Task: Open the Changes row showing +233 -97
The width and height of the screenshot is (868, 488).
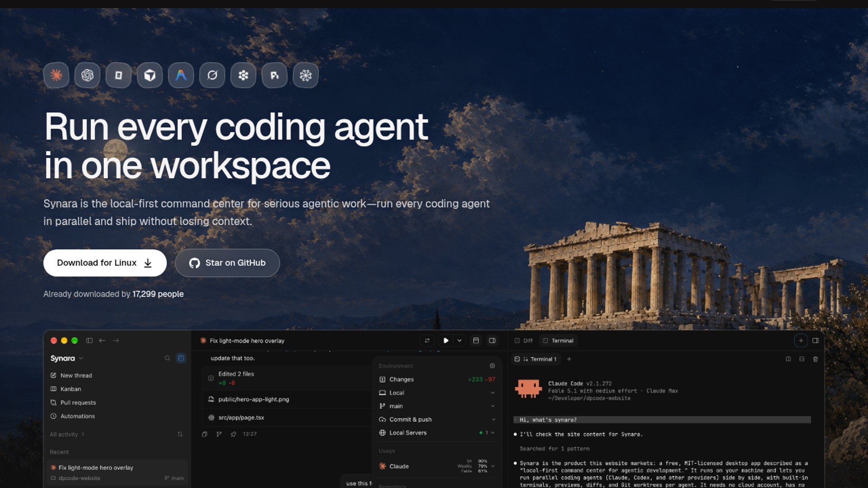Action: click(437, 380)
